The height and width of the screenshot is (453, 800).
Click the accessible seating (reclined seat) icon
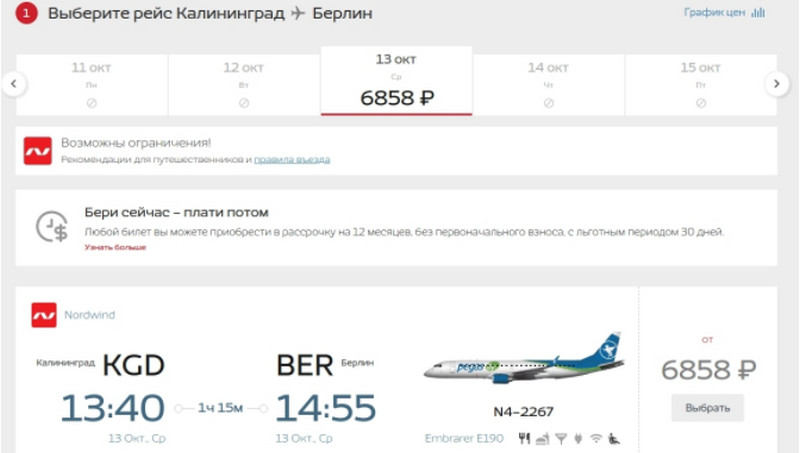pyautogui.click(x=614, y=438)
